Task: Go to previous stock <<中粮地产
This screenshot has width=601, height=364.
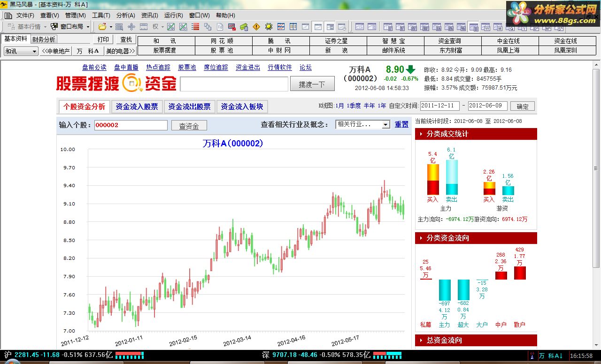Action: point(56,51)
